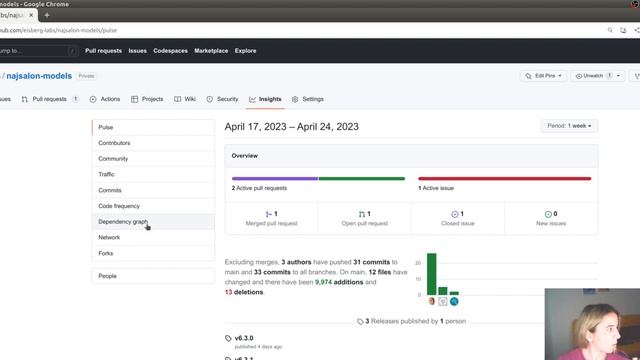640x360 pixels.
Task: Open the Pull requests repository tab
Action: coord(50,99)
